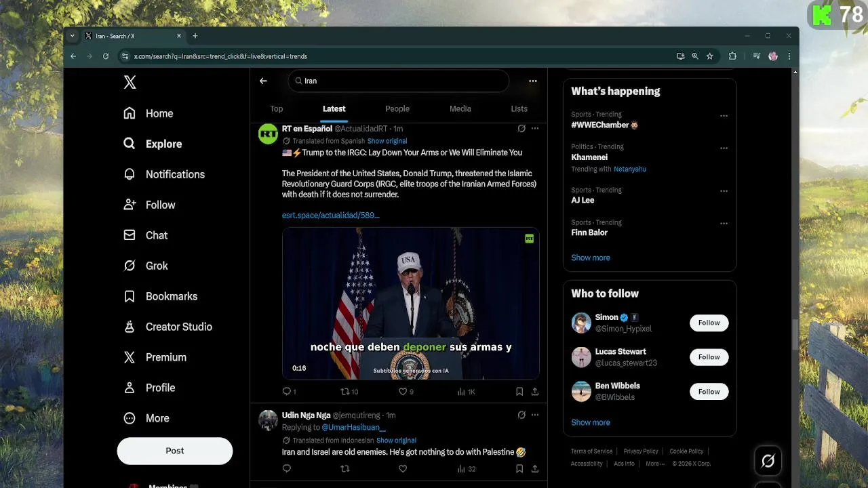Follow Simon @Simon_Hypixel
This screenshot has width=868, height=488.
click(x=709, y=323)
